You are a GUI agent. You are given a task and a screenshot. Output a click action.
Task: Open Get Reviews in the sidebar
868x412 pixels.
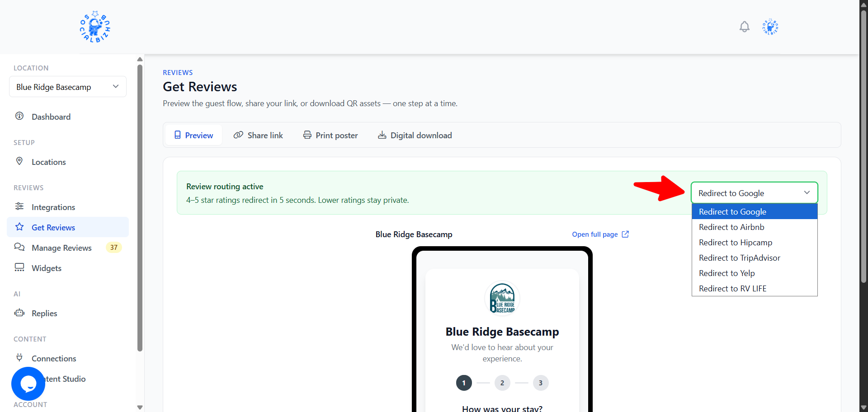tap(68, 227)
